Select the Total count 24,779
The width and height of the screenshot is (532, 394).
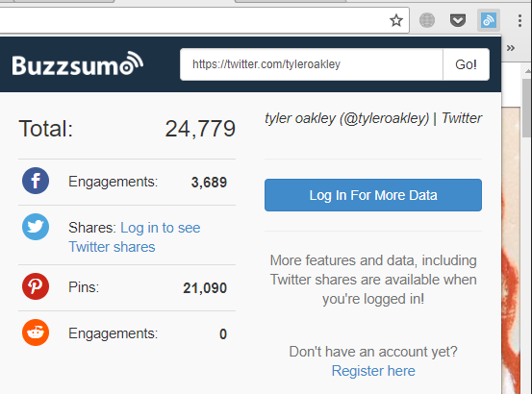[200, 129]
